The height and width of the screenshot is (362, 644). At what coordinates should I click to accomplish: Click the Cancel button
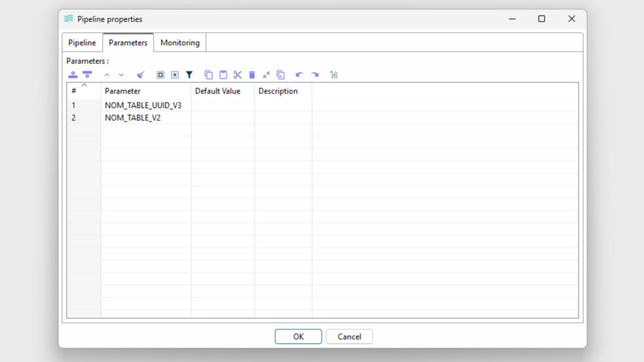pos(349,337)
